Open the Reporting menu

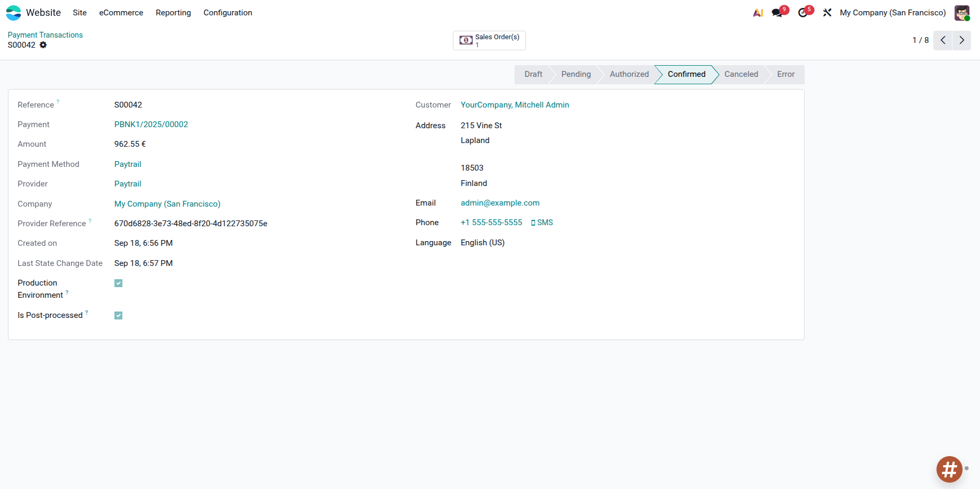click(x=173, y=12)
